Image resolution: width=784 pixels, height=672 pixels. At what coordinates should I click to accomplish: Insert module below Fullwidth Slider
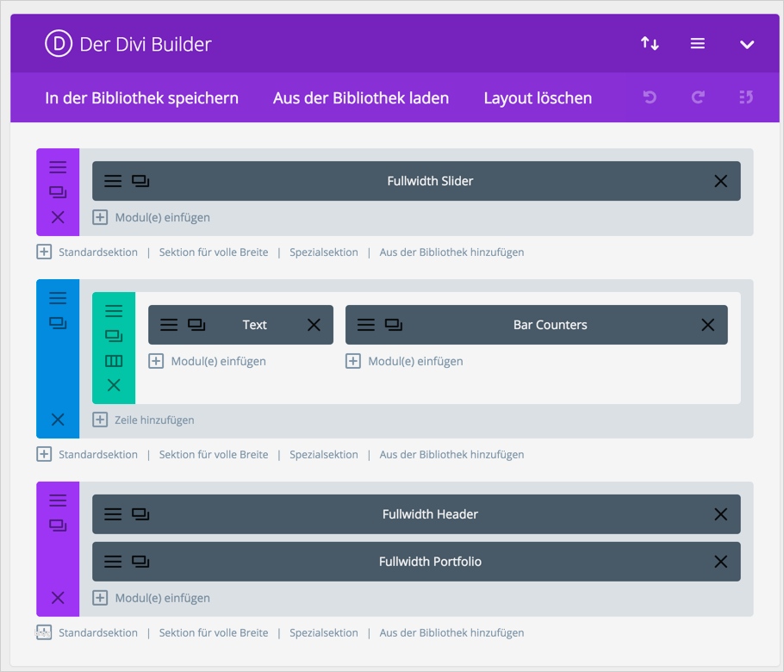[152, 217]
